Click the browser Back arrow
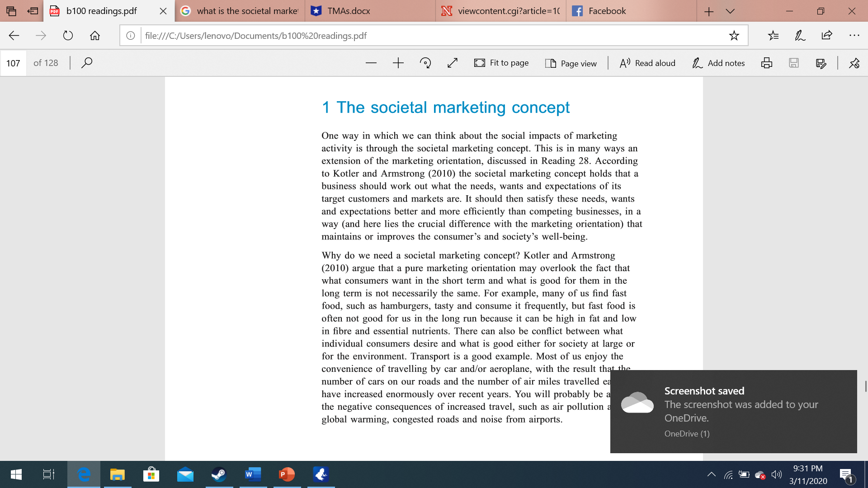868x488 pixels. (14, 36)
